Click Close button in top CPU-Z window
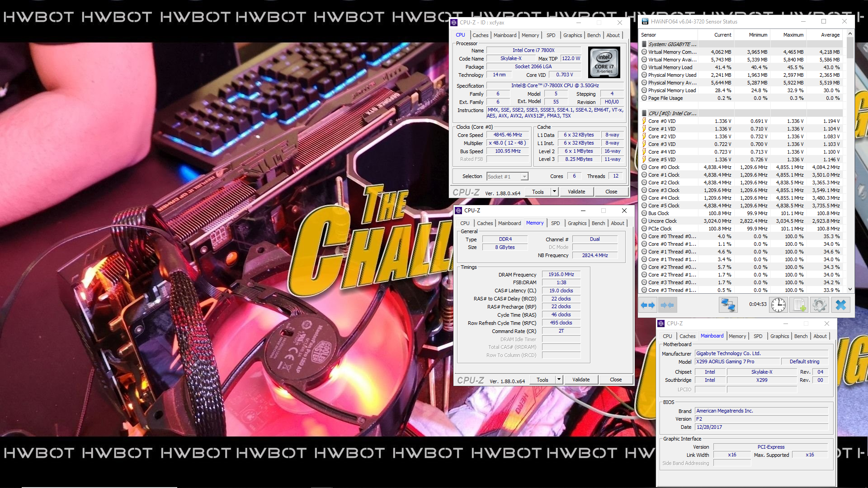This screenshot has height=488, width=868. (611, 192)
